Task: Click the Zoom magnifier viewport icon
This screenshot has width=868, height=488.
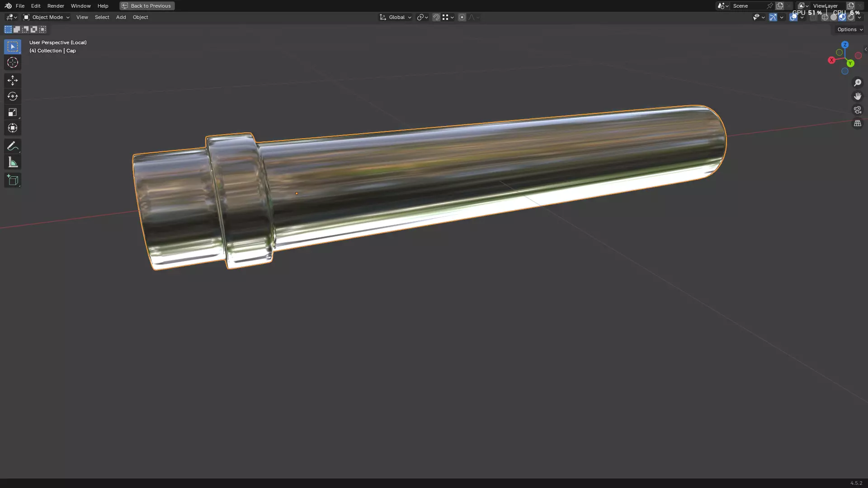Action: click(858, 83)
